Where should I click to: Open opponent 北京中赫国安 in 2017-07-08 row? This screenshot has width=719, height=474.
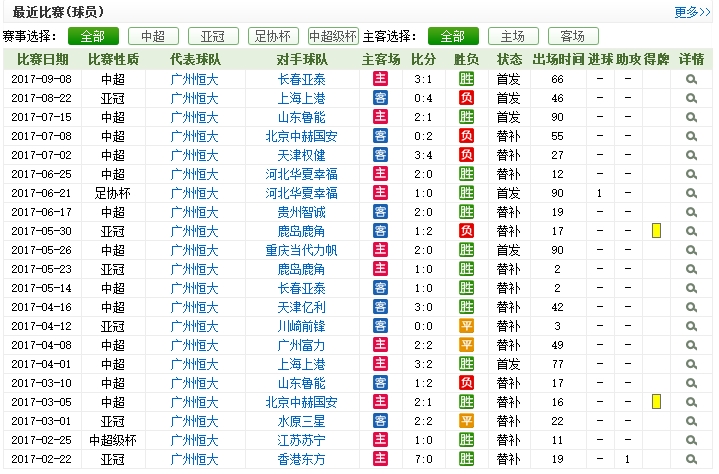(x=302, y=136)
